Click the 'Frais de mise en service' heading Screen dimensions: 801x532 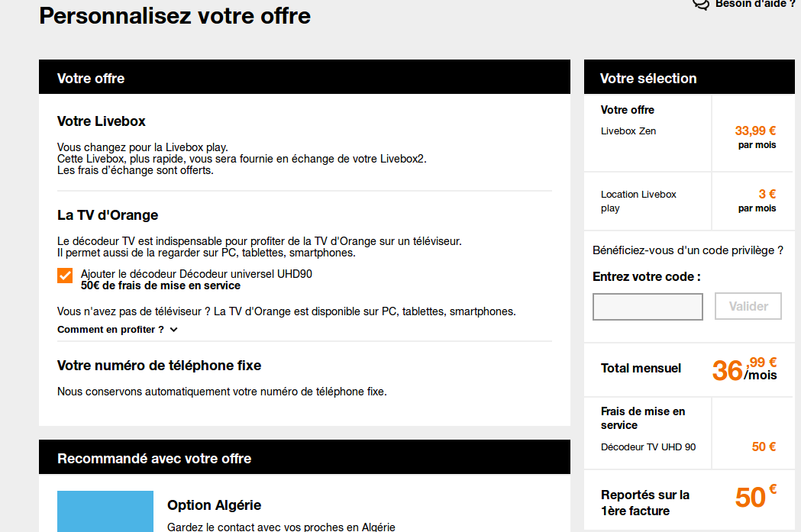[x=643, y=418]
